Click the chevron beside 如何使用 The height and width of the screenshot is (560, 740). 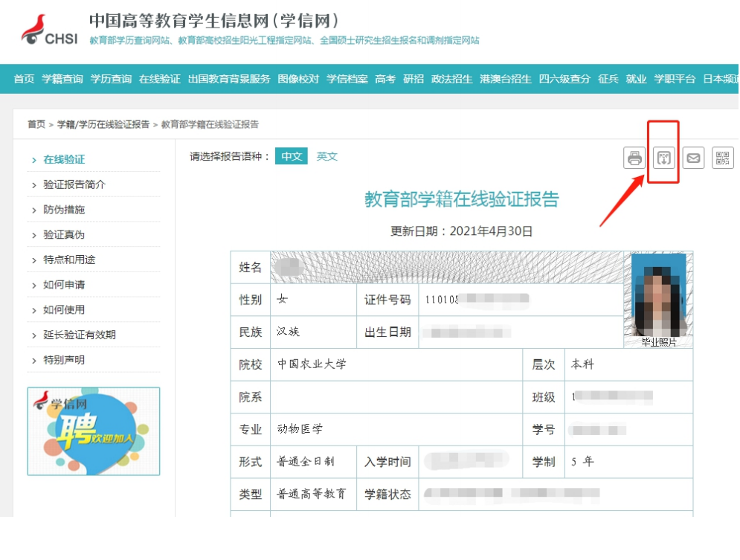click(x=34, y=311)
